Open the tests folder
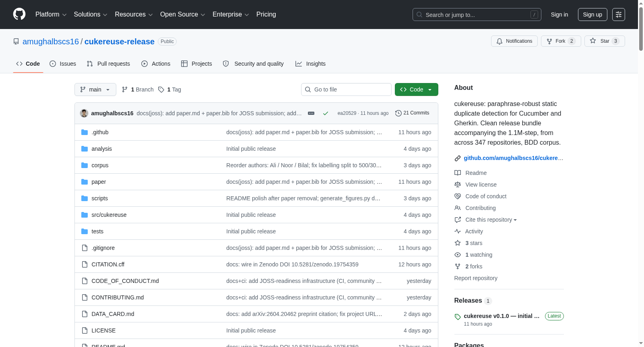 [x=97, y=231]
